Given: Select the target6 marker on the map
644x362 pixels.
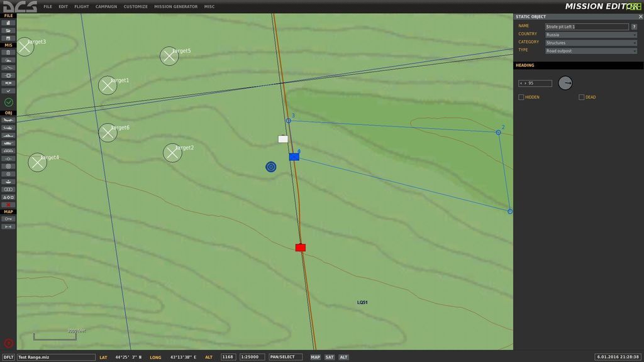Looking at the screenshot, I should [108, 132].
